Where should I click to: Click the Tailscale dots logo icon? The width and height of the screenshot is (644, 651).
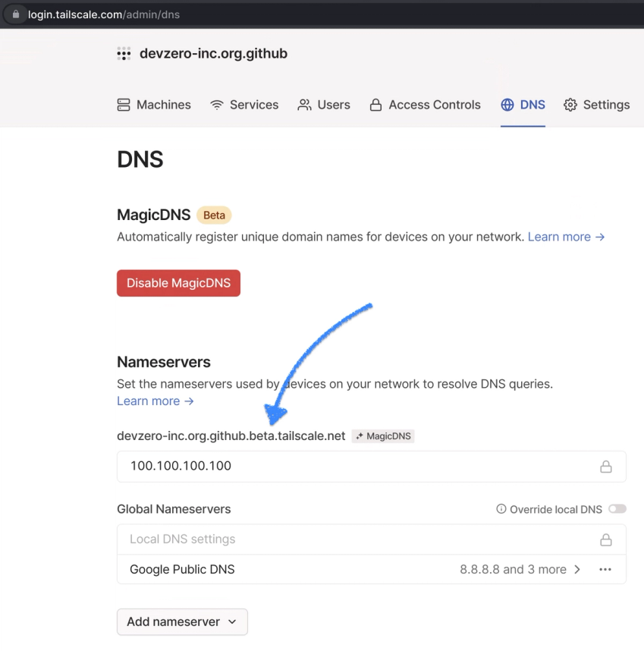124,54
